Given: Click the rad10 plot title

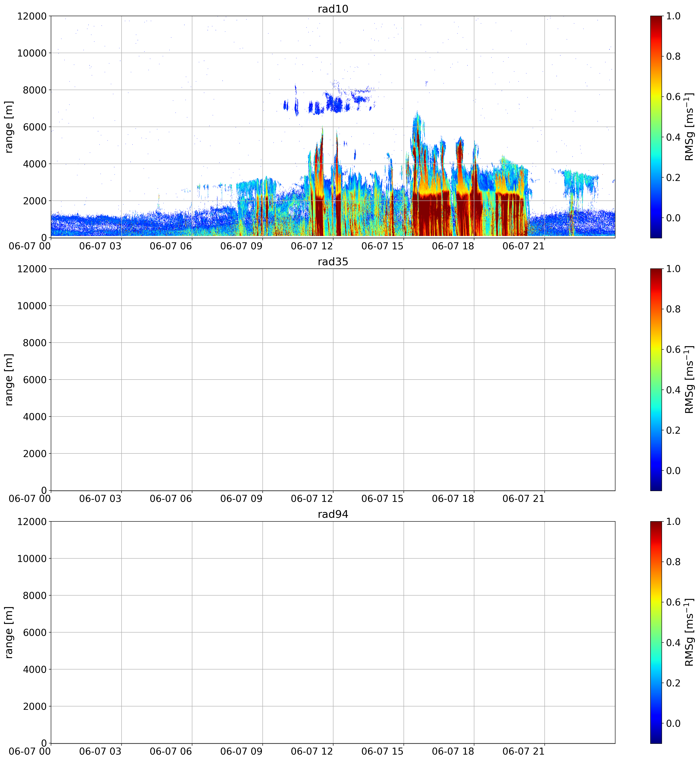Looking at the screenshot, I should (333, 9).
